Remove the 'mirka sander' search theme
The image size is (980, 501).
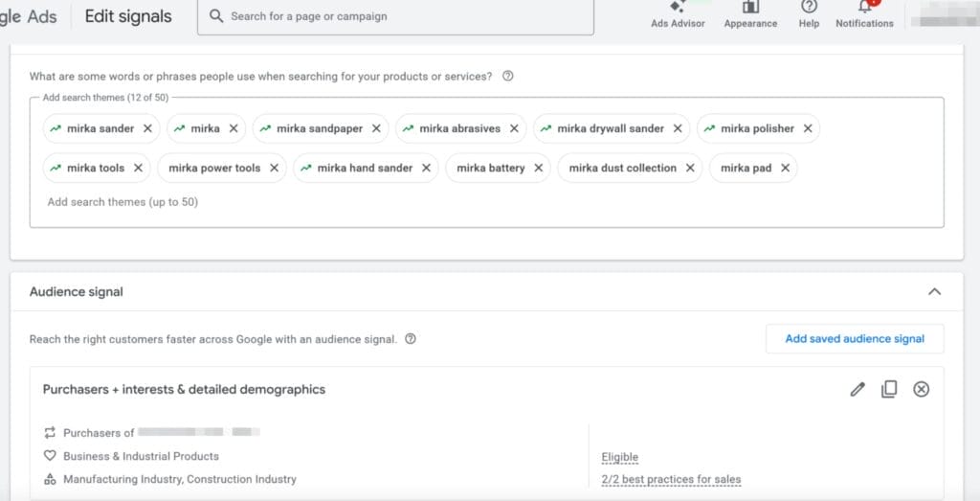click(147, 128)
